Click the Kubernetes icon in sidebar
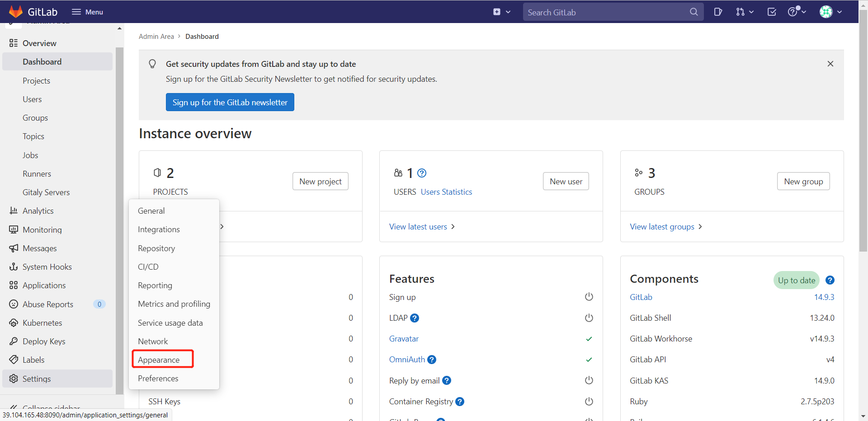The image size is (868, 421). tap(14, 323)
